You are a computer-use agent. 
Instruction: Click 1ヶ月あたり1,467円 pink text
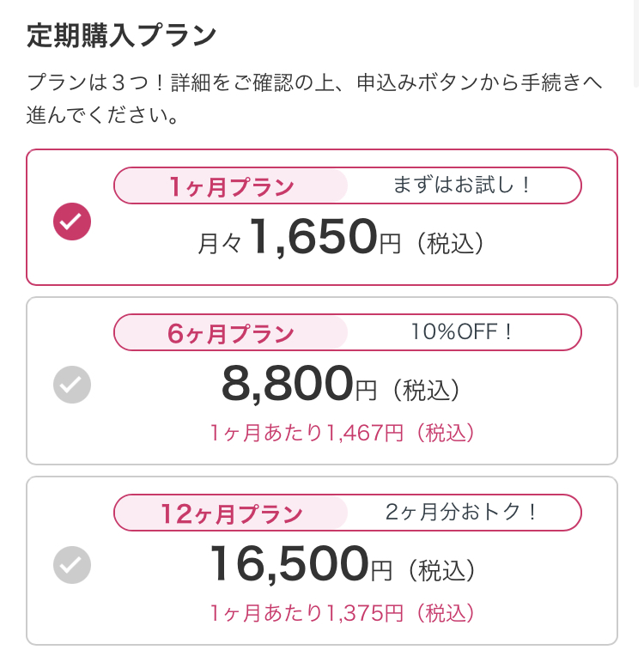343,433
